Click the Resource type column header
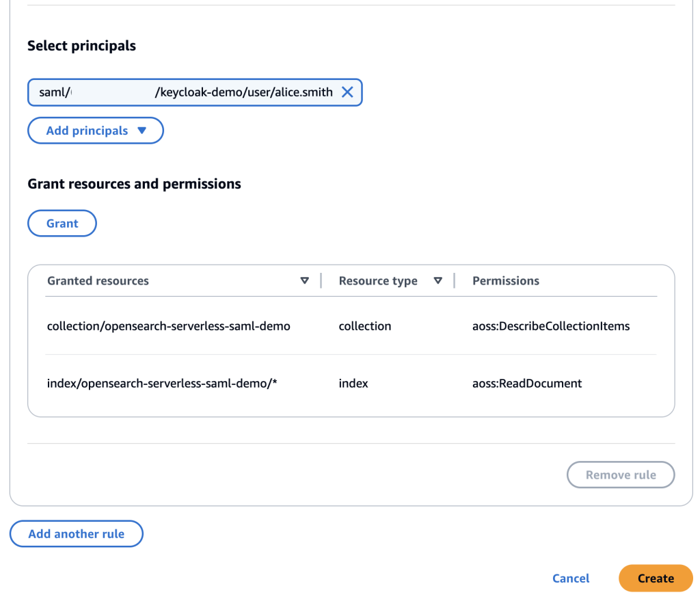This screenshot has height=597, width=700. pyautogui.click(x=378, y=281)
